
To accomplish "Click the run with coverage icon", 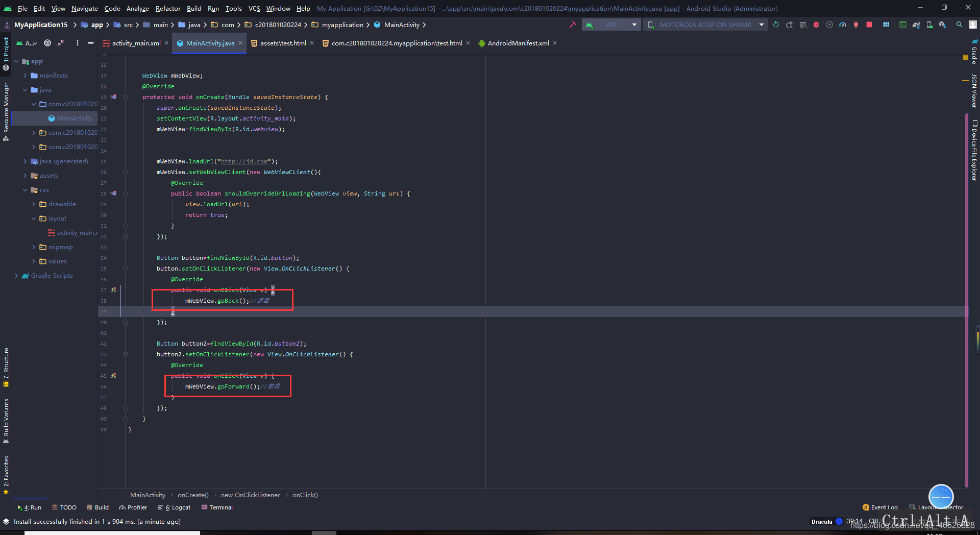I will 829,25.
